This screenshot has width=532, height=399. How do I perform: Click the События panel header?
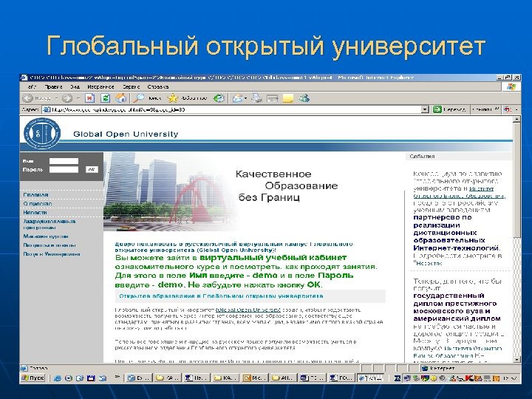click(x=459, y=157)
